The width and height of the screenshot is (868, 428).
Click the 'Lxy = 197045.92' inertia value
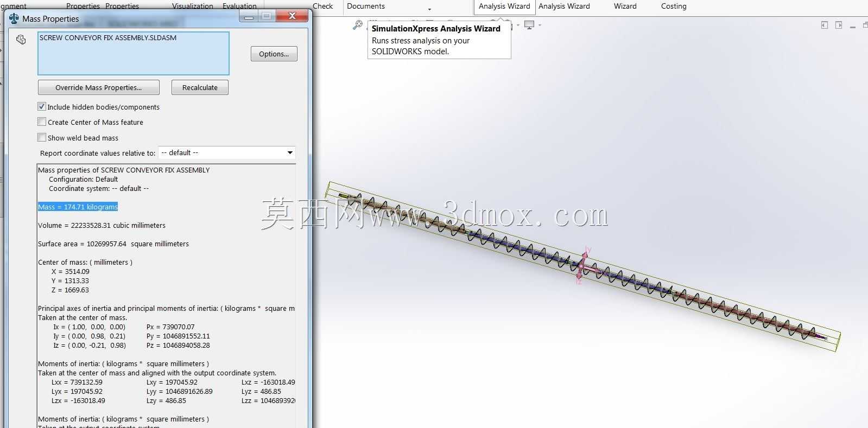[172, 382]
